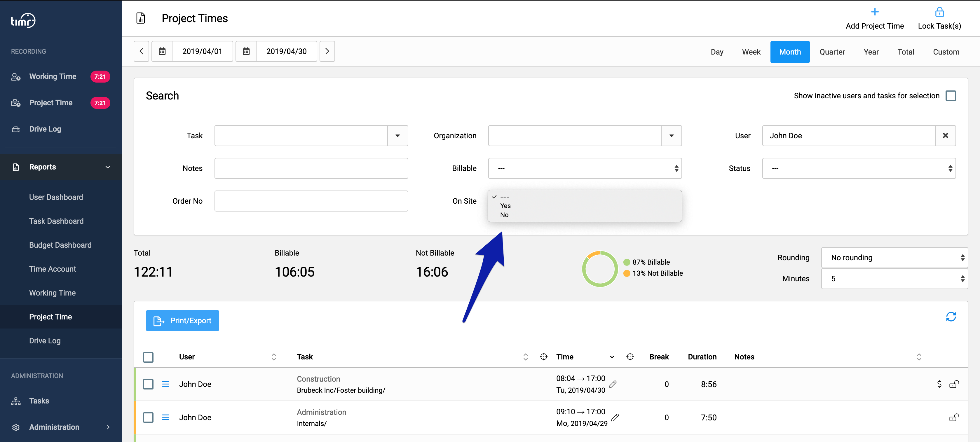Open the Billable select box
This screenshot has width=980, height=442.
[585, 168]
